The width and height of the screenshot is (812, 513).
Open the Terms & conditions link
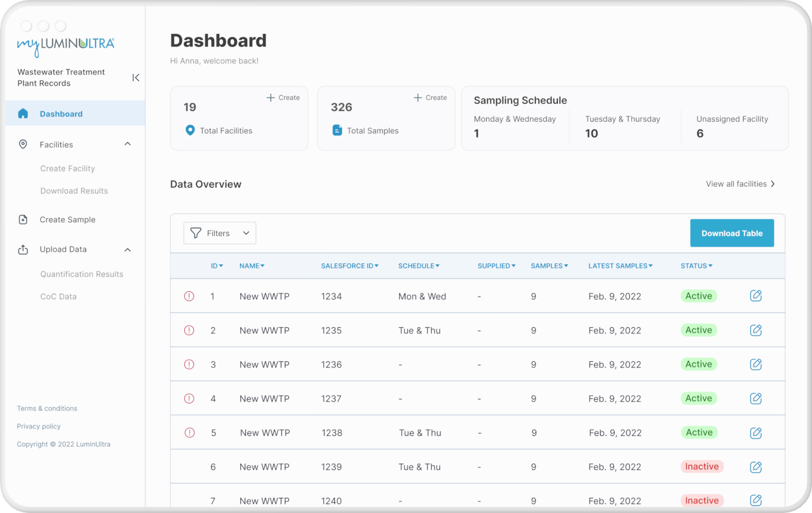point(47,408)
